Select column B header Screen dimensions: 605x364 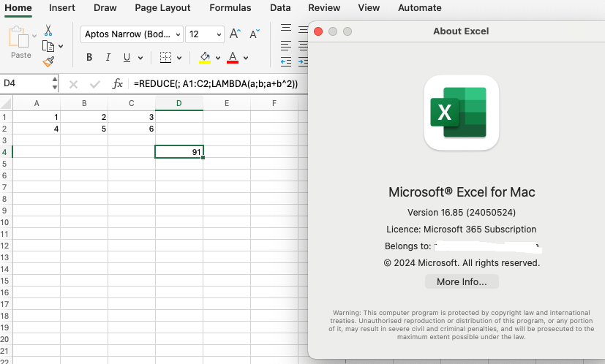click(84, 103)
